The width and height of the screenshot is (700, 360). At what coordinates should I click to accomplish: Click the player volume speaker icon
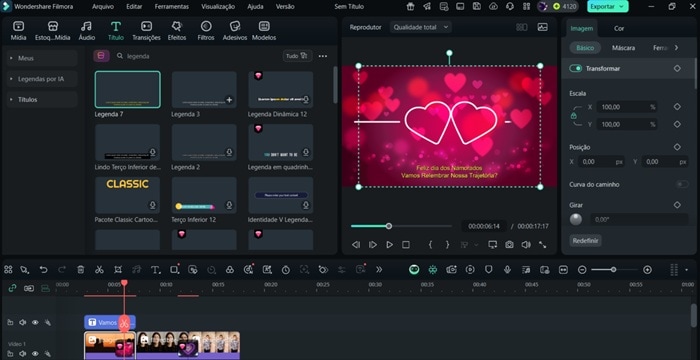point(526,244)
